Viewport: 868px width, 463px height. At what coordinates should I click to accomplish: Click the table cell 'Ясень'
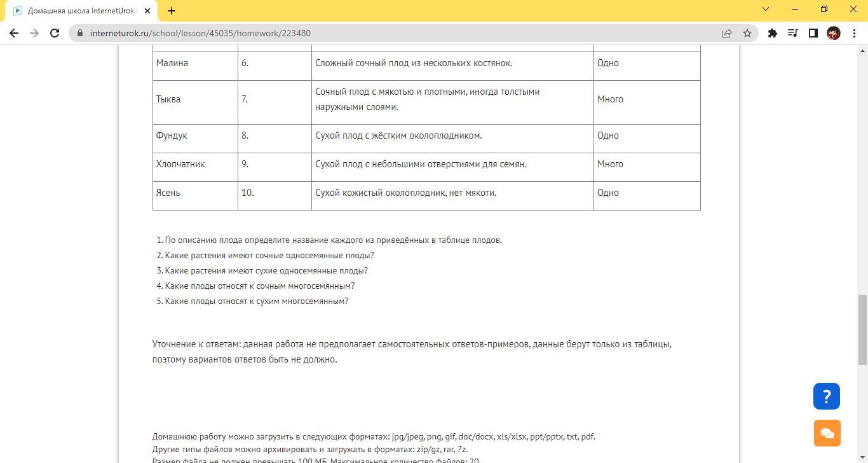point(195,196)
